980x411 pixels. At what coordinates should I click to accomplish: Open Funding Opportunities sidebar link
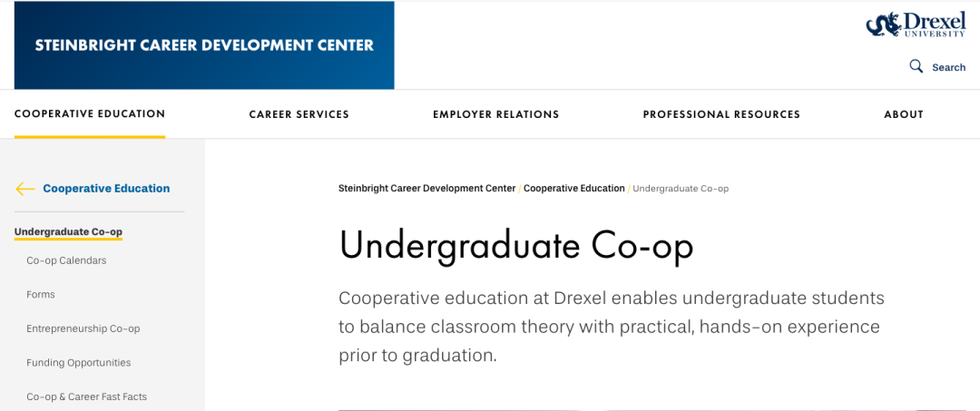point(79,363)
